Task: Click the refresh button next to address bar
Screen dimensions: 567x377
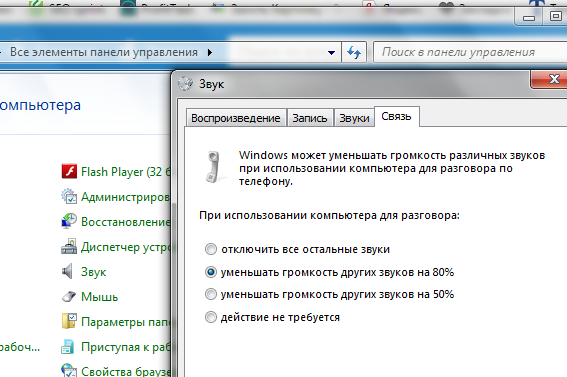Action: point(354,52)
